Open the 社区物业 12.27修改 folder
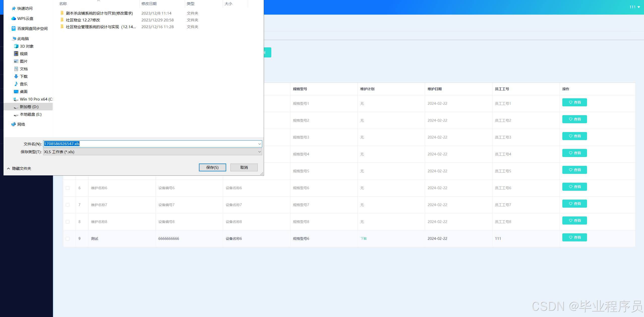 [x=83, y=20]
